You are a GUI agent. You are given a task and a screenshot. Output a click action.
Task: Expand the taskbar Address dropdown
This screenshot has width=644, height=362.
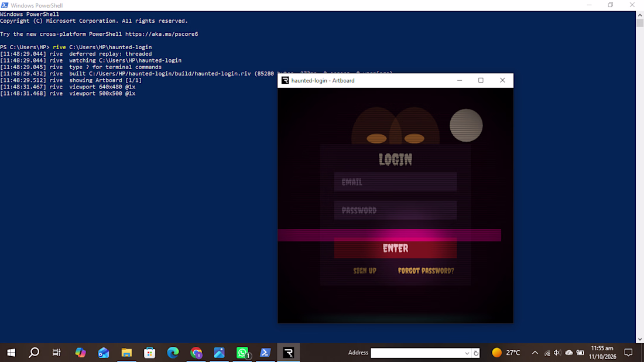point(467,353)
